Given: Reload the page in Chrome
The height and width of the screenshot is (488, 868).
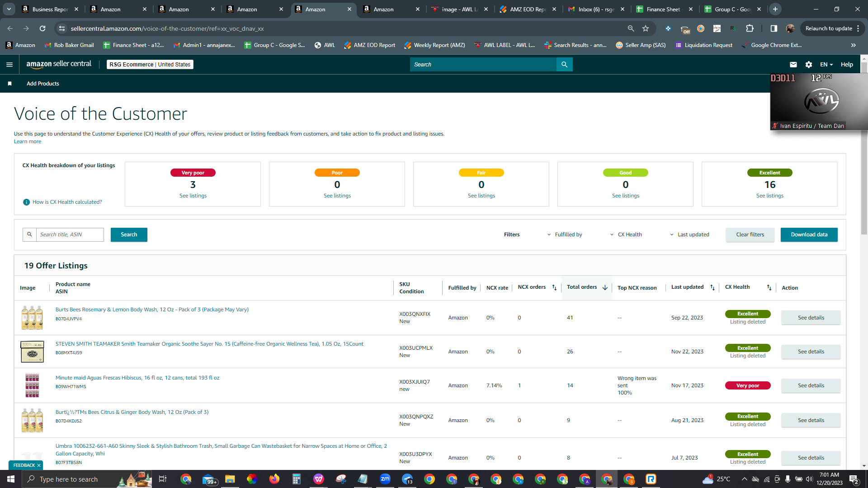Looking at the screenshot, I should pos(42,28).
